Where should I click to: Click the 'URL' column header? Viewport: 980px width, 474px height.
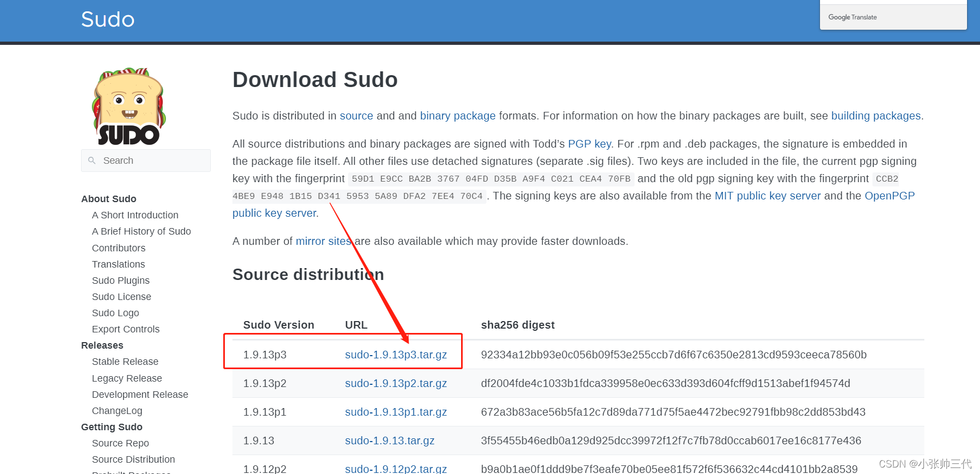click(x=356, y=325)
